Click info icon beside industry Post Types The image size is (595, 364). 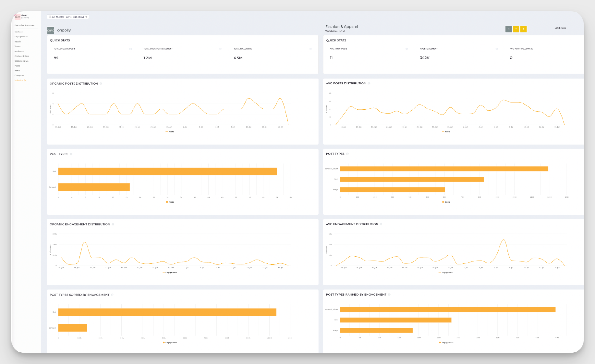347,154
